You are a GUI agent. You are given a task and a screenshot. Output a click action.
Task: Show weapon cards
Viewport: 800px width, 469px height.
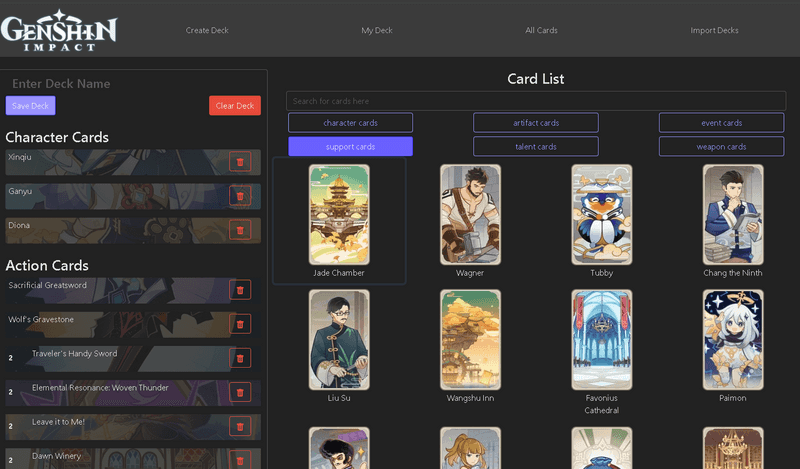click(x=721, y=146)
